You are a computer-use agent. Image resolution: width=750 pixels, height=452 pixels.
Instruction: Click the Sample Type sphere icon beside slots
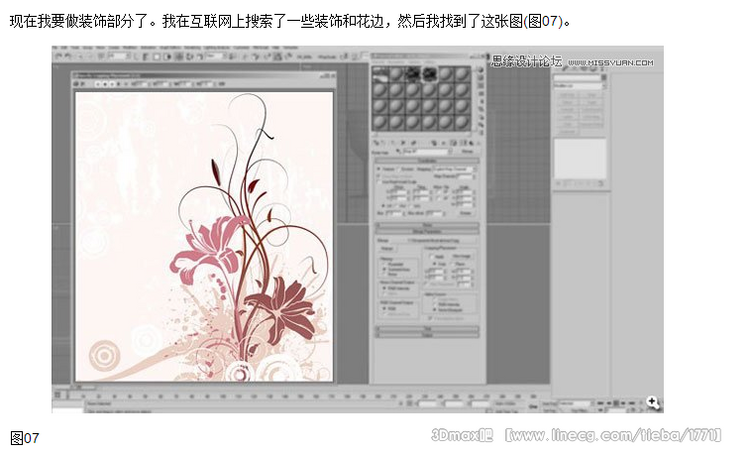click(481, 70)
